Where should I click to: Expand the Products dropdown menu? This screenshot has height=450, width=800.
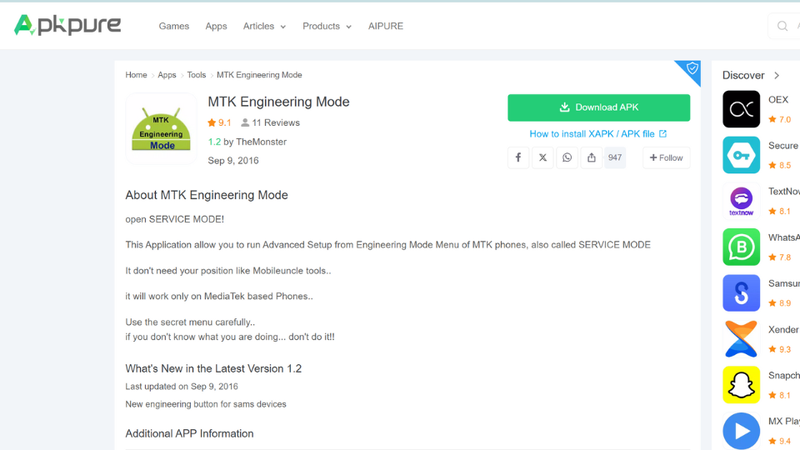coord(327,26)
